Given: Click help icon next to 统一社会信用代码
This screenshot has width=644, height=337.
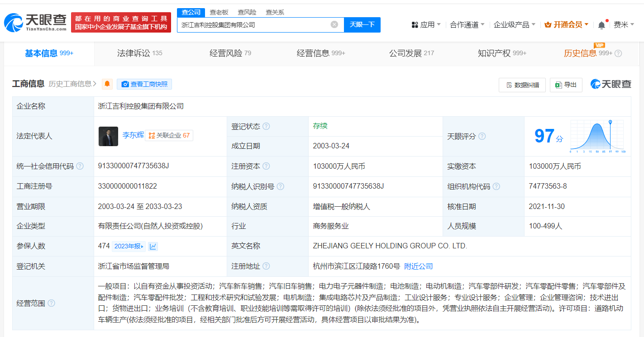Looking at the screenshot, I should coord(80,166).
